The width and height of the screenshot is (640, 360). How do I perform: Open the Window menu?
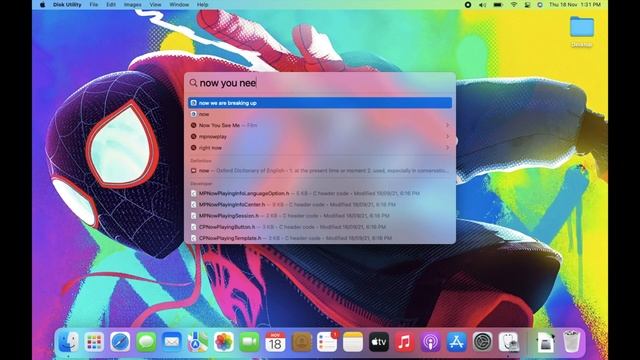coord(179,4)
